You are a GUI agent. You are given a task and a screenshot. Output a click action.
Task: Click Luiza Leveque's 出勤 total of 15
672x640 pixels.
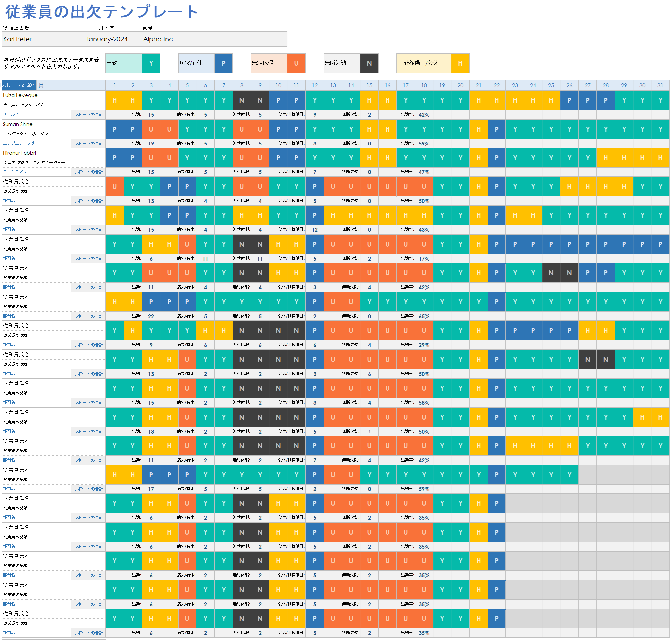click(151, 115)
